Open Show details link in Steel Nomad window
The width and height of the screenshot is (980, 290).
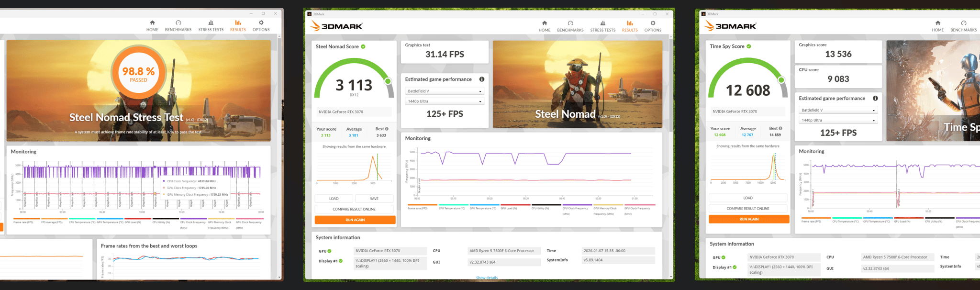point(487,278)
